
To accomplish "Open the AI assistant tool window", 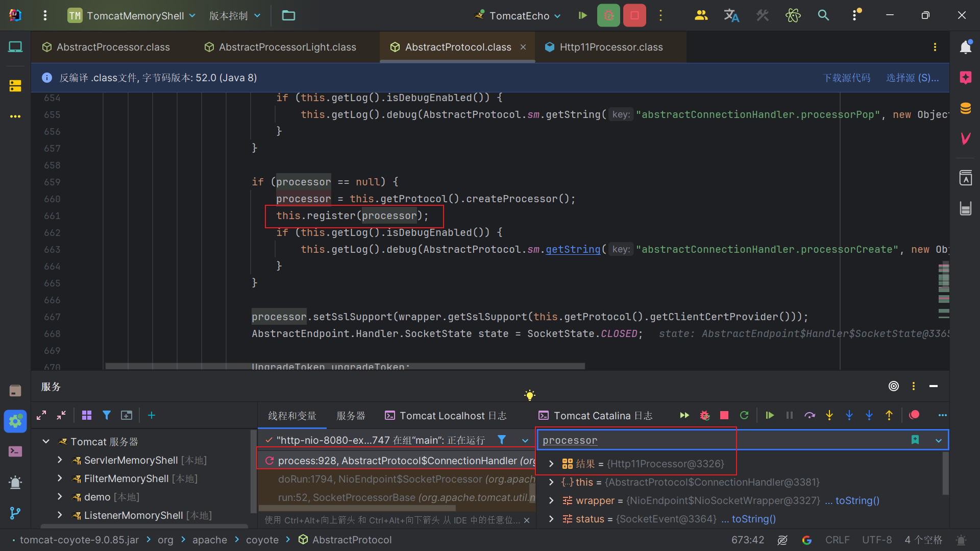I will click(965, 78).
